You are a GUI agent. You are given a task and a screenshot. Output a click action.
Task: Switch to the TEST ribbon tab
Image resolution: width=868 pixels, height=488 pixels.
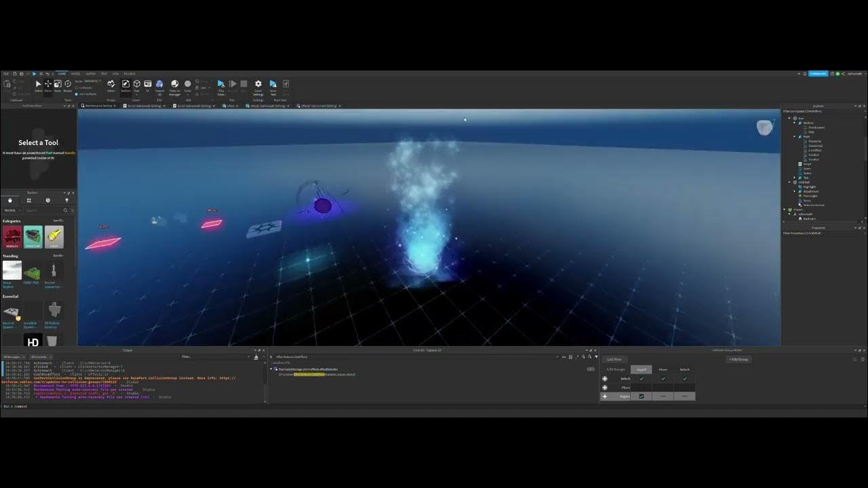click(x=104, y=74)
